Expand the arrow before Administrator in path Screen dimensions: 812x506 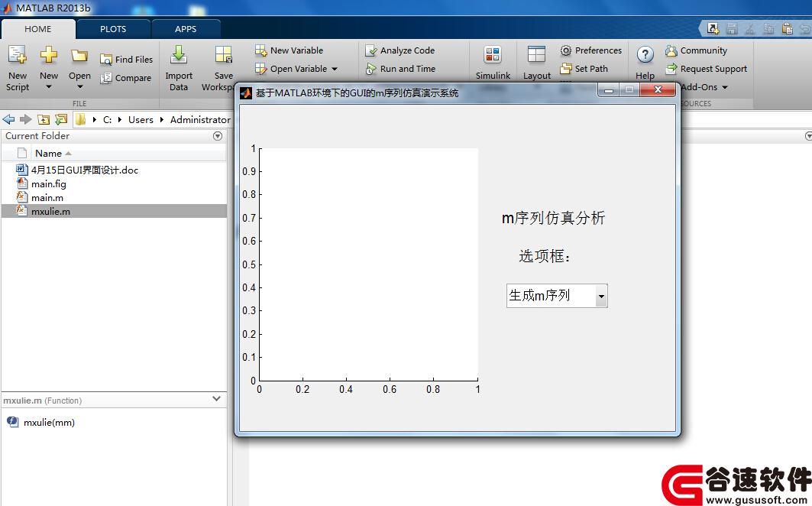162,120
